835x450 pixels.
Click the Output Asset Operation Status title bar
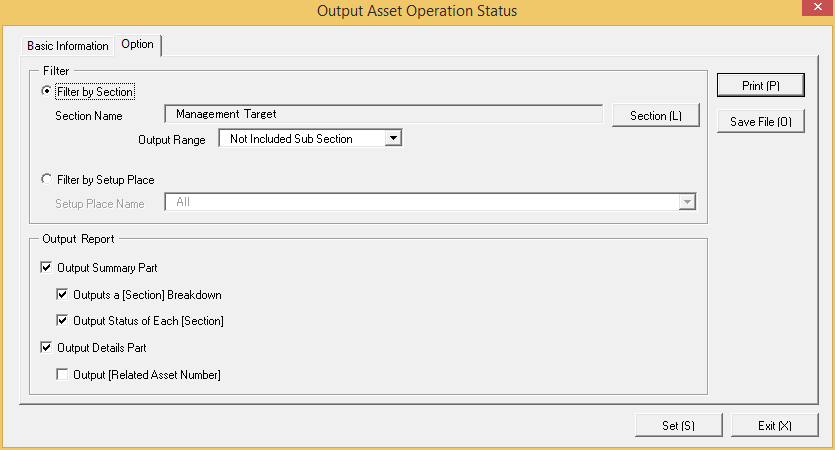417,11
